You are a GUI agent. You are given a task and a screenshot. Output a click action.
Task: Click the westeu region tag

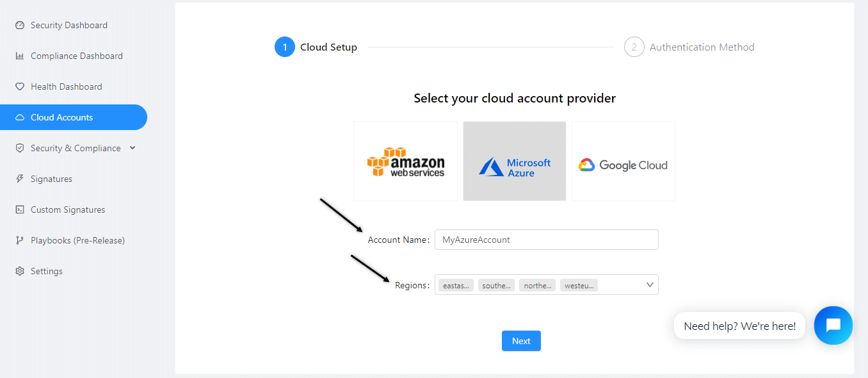pos(579,285)
